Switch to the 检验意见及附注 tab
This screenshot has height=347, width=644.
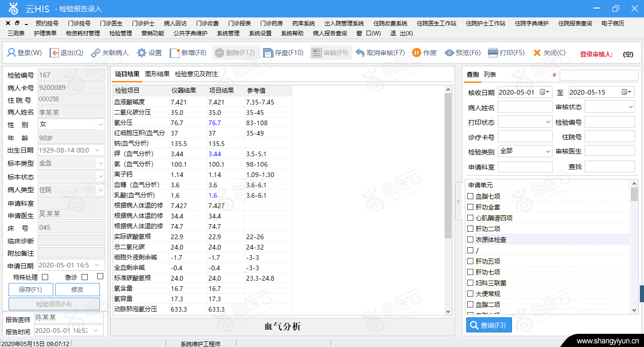tap(196, 74)
